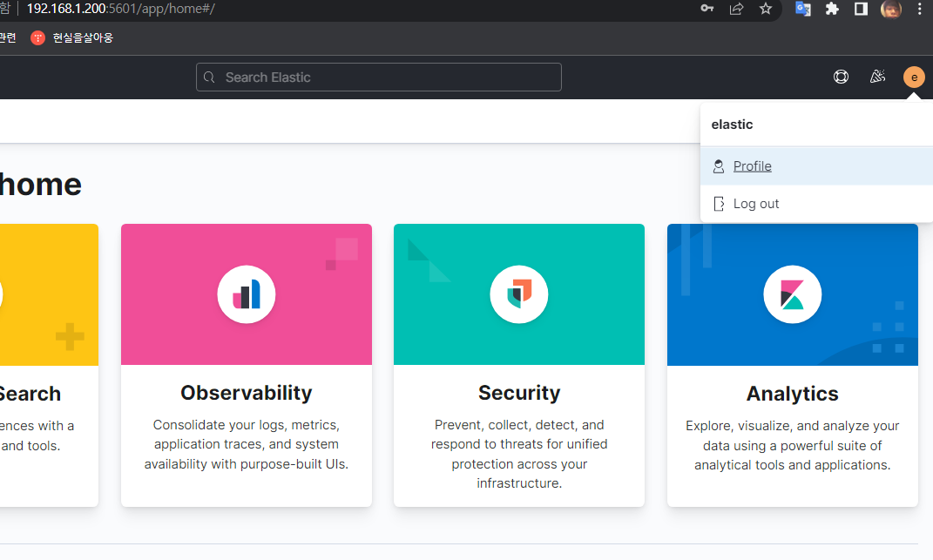This screenshot has width=933, height=560.
Task: Open the Security solution card title
Action: point(519,393)
